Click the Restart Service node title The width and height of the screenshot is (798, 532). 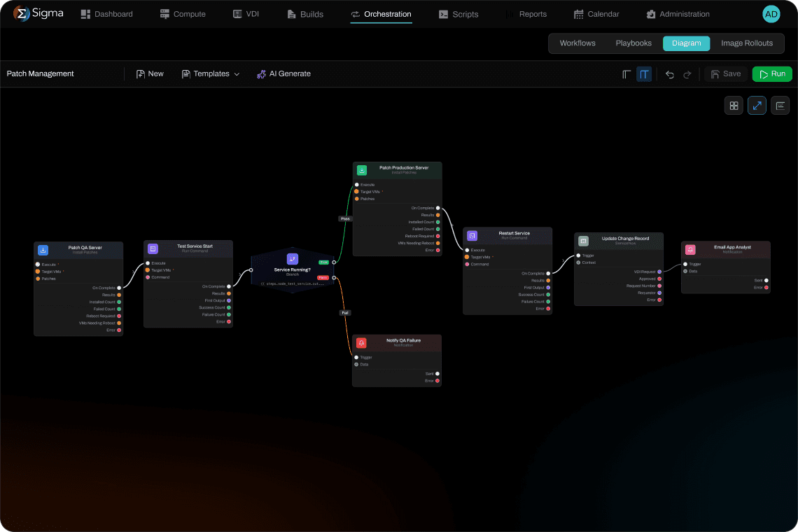(x=514, y=233)
